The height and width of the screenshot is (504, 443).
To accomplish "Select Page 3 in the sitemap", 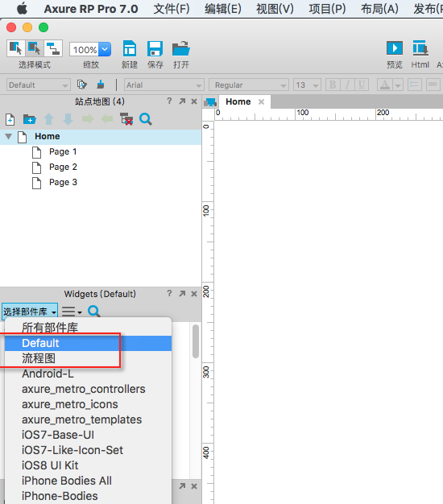I will pyautogui.click(x=63, y=183).
